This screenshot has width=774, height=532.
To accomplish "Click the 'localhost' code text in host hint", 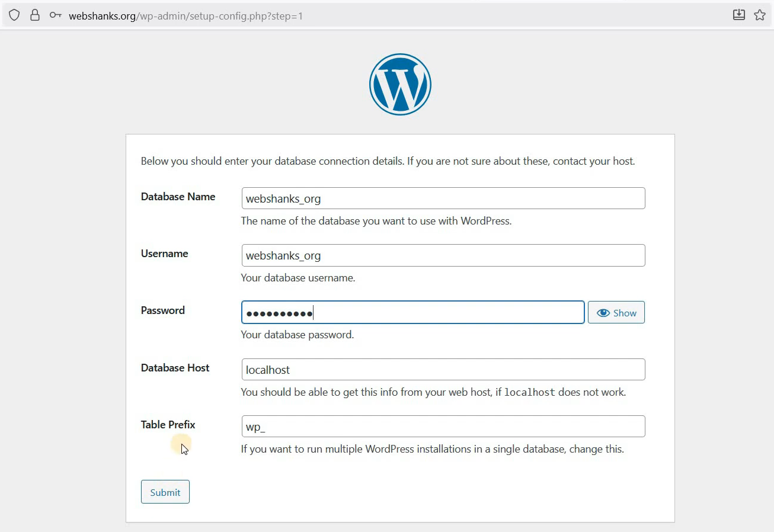I will (530, 392).
